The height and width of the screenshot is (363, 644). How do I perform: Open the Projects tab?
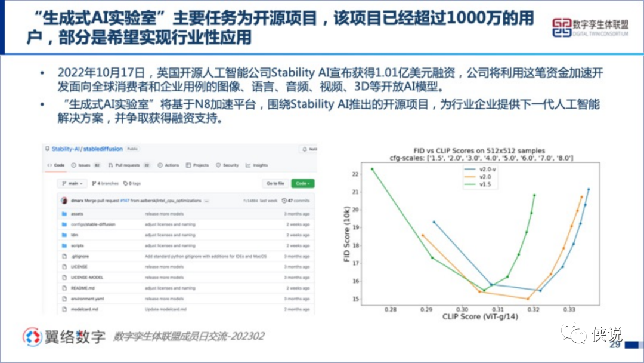point(197,165)
